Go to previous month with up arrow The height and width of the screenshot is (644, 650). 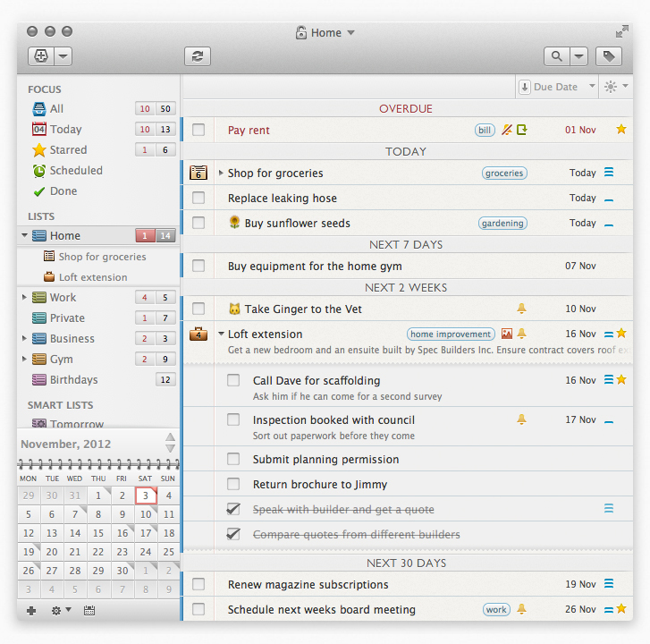coord(171,437)
